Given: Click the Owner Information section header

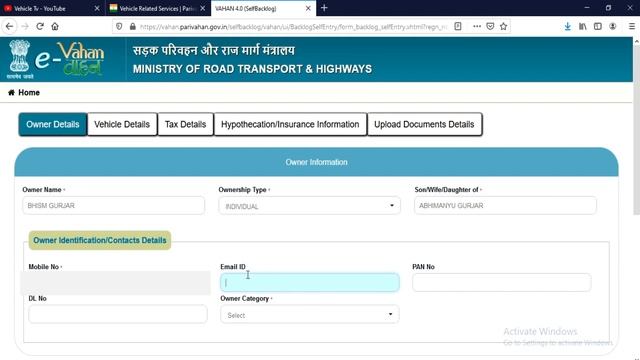Looking at the screenshot, I should 316,162.
